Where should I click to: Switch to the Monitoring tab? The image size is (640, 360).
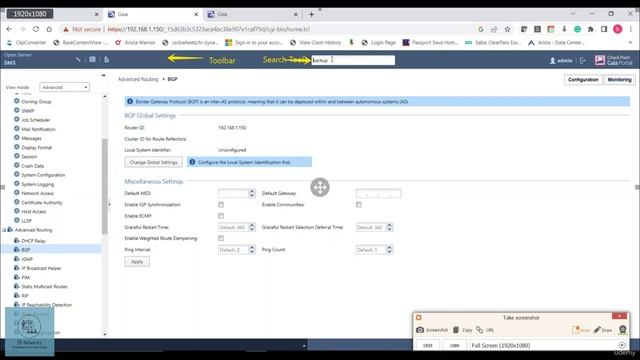[x=619, y=80]
